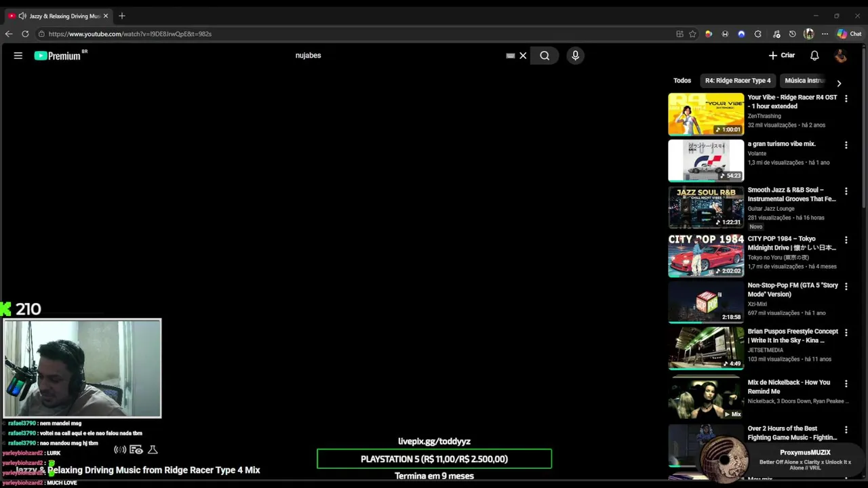Open Copilot Chat sidebar

(849, 34)
